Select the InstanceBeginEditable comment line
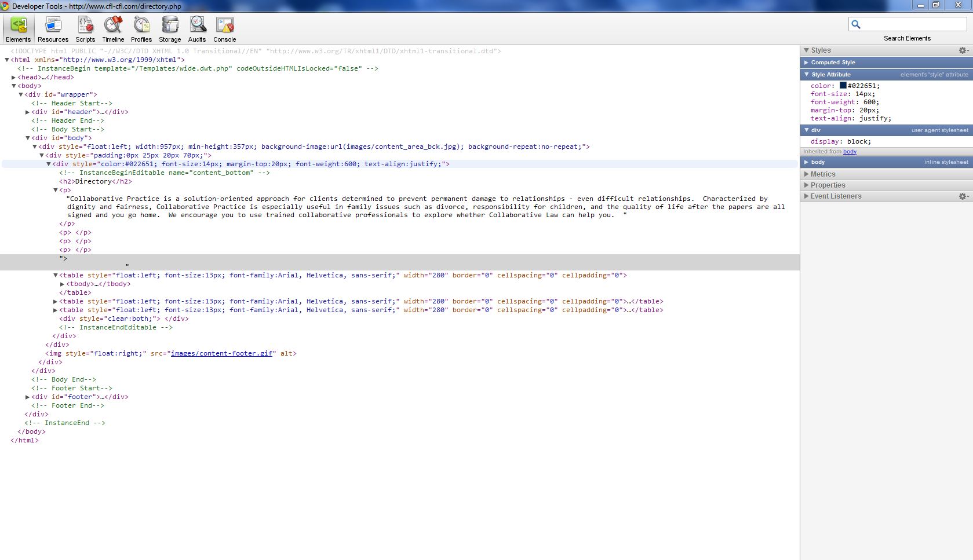The width and height of the screenshot is (973, 560). point(165,173)
